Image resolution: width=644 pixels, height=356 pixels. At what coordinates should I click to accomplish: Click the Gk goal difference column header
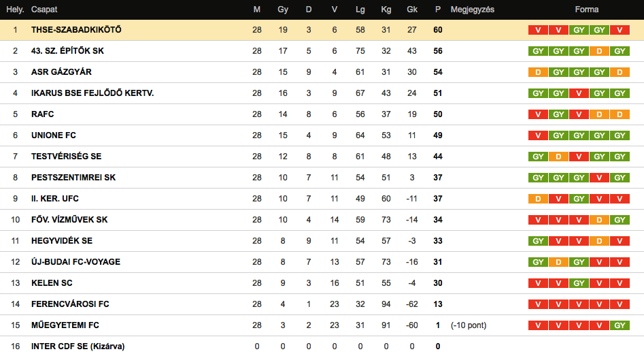point(412,10)
